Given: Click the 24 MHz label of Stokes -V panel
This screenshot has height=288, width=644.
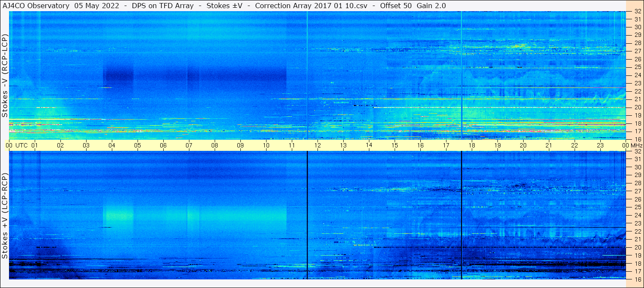Looking at the screenshot, I should click(638, 75).
